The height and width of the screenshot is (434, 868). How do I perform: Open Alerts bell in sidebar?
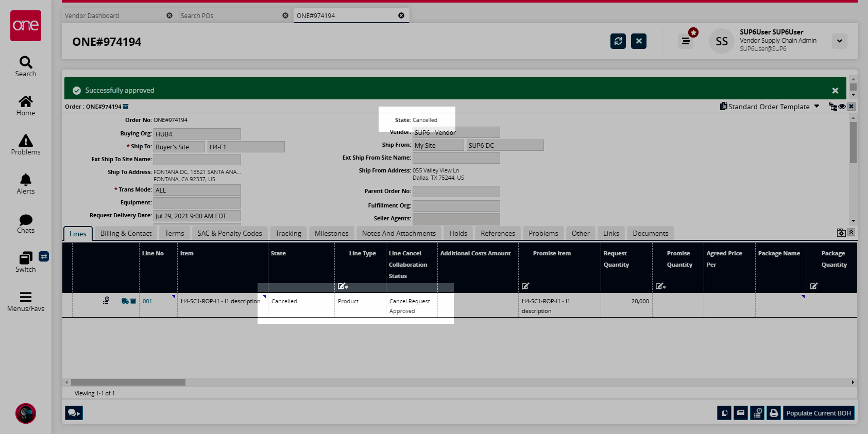click(x=26, y=184)
